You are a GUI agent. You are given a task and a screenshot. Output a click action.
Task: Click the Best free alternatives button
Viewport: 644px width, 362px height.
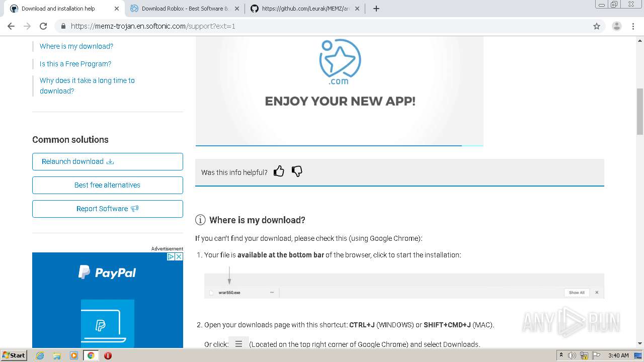coord(108,185)
